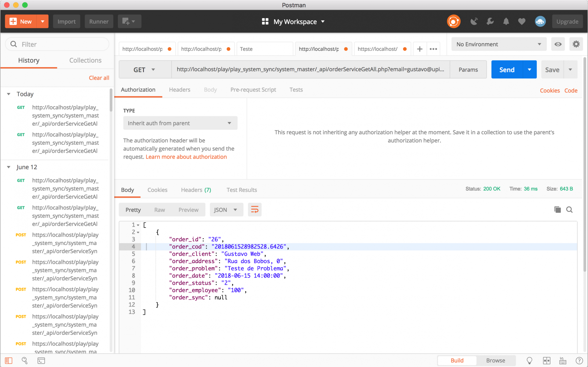Click the Send button
Screen dimensions: 588x367
(507, 70)
